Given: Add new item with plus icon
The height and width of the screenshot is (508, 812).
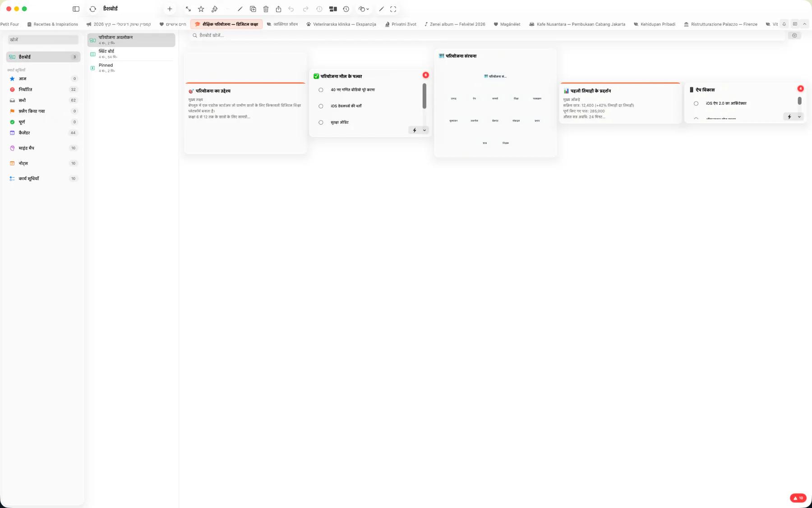Looking at the screenshot, I should click(x=170, y=9).
